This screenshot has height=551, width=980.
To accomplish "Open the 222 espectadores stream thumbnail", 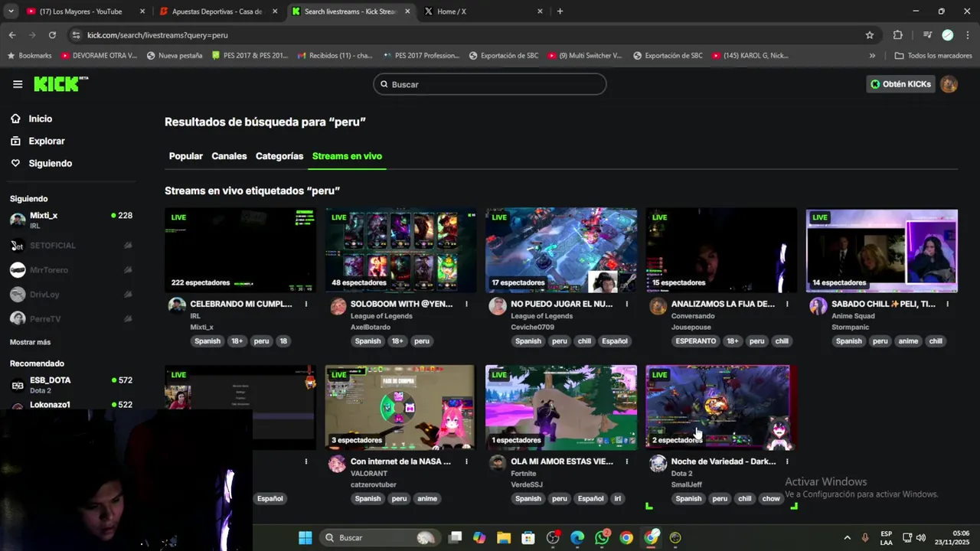I will [x=240, y=250].
